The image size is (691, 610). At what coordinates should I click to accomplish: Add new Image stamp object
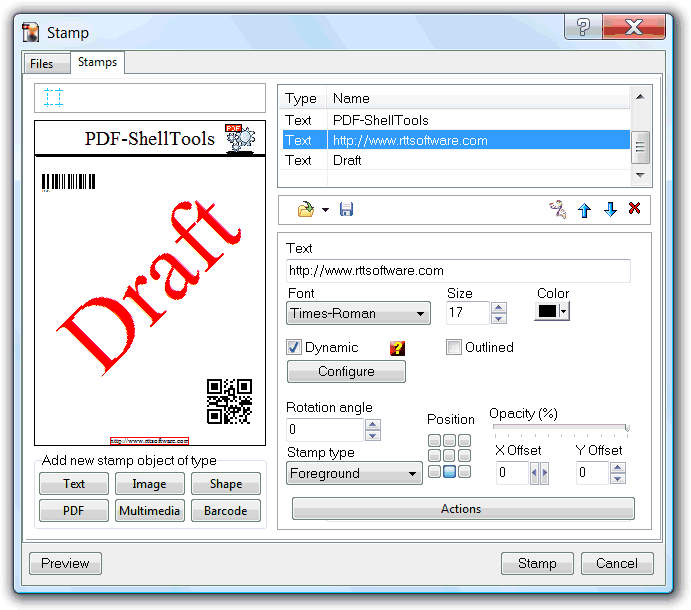pyautogui.click(x=149, y=484)
